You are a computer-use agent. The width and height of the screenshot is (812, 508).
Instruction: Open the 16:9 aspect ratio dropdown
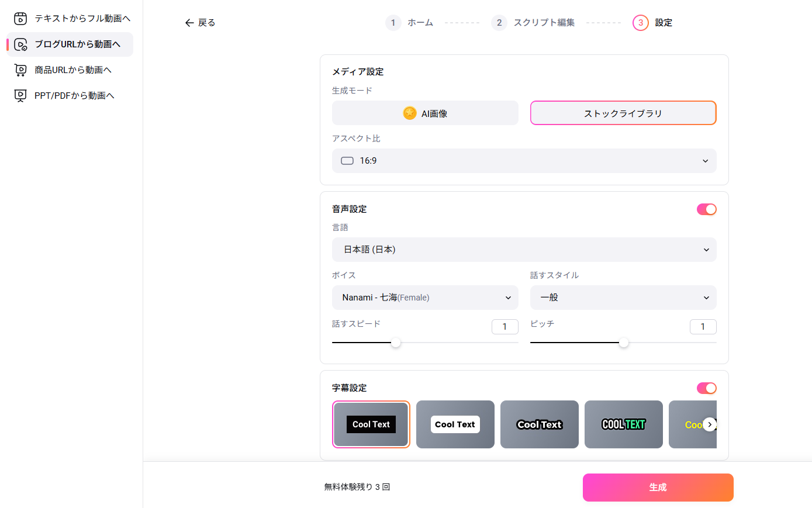[524, 161]
